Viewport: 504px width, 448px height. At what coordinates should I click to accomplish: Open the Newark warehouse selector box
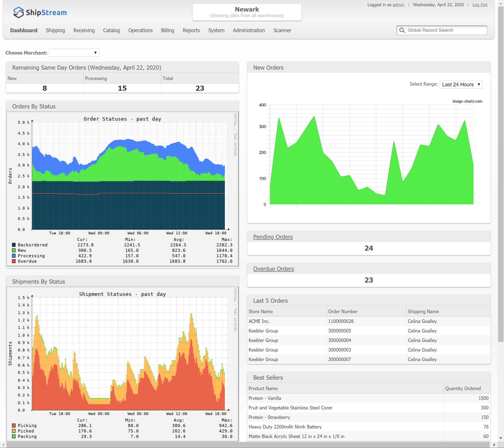[247, 12]
